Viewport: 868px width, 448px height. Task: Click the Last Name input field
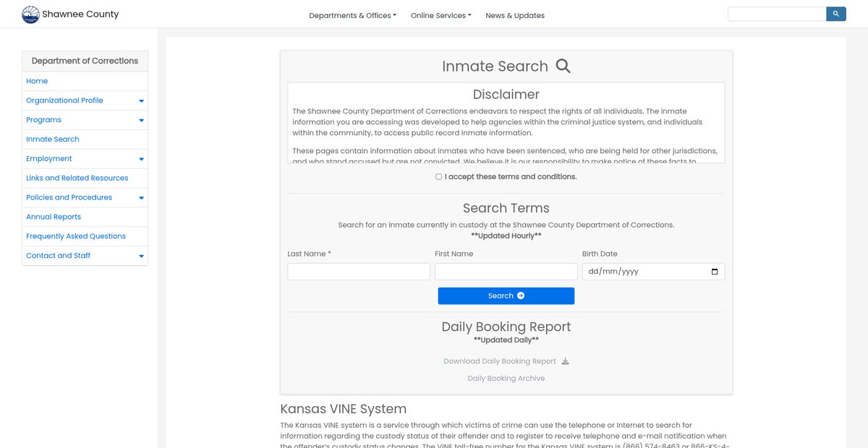tap(359, 272)
